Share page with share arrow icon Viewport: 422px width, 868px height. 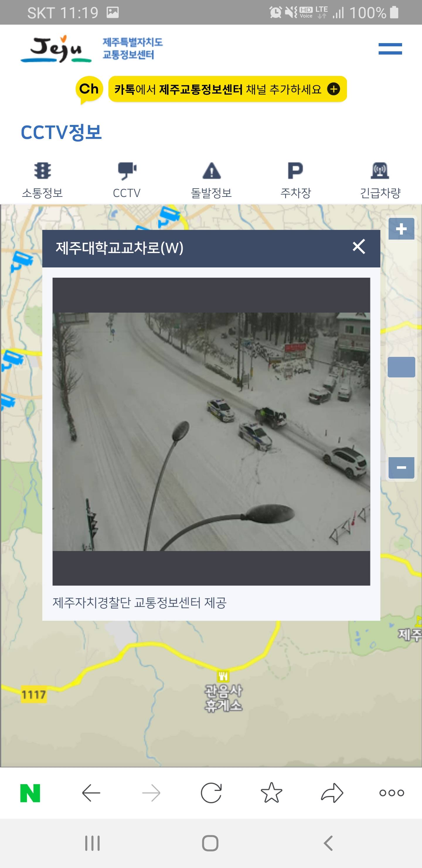pos(332,793)
